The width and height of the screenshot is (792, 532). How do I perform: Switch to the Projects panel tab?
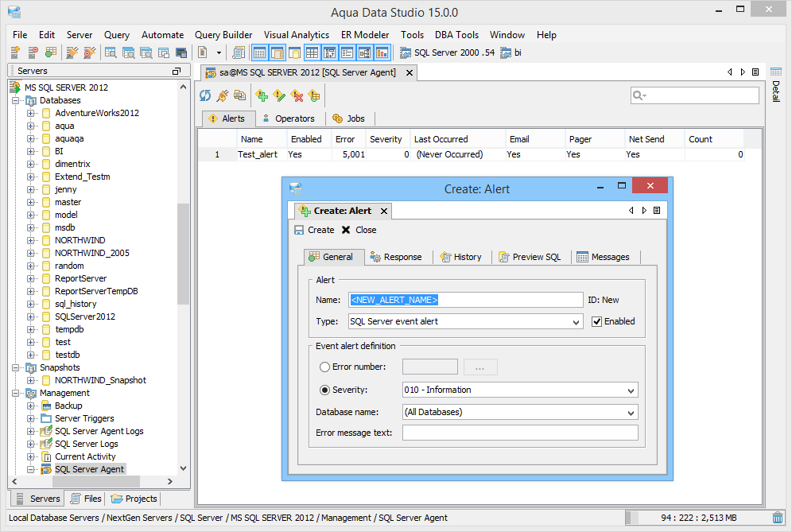click(x=134, y=499)
